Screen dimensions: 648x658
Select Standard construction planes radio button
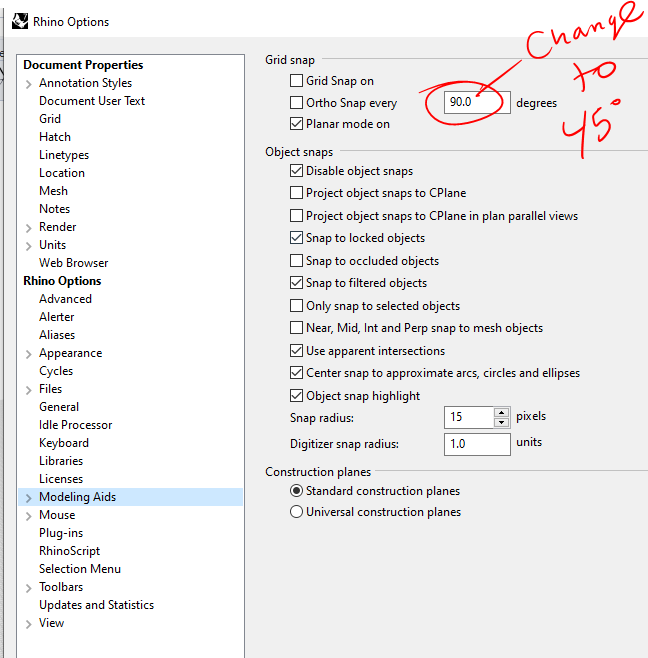pyautogui.click(x=296, y=491)
